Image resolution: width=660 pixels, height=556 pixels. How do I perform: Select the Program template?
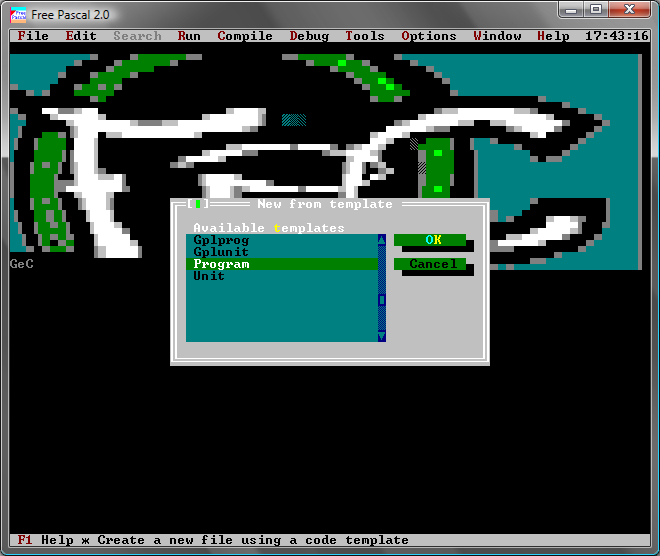282,264
